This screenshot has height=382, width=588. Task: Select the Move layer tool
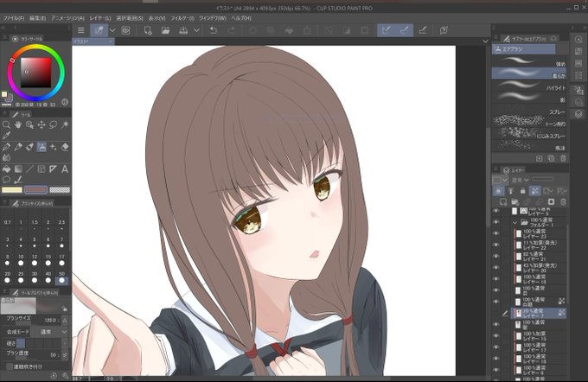42,124
